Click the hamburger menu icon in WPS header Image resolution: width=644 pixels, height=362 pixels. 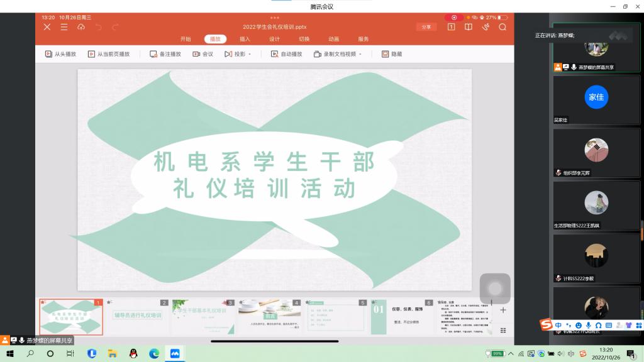click(x=64, y=27)
